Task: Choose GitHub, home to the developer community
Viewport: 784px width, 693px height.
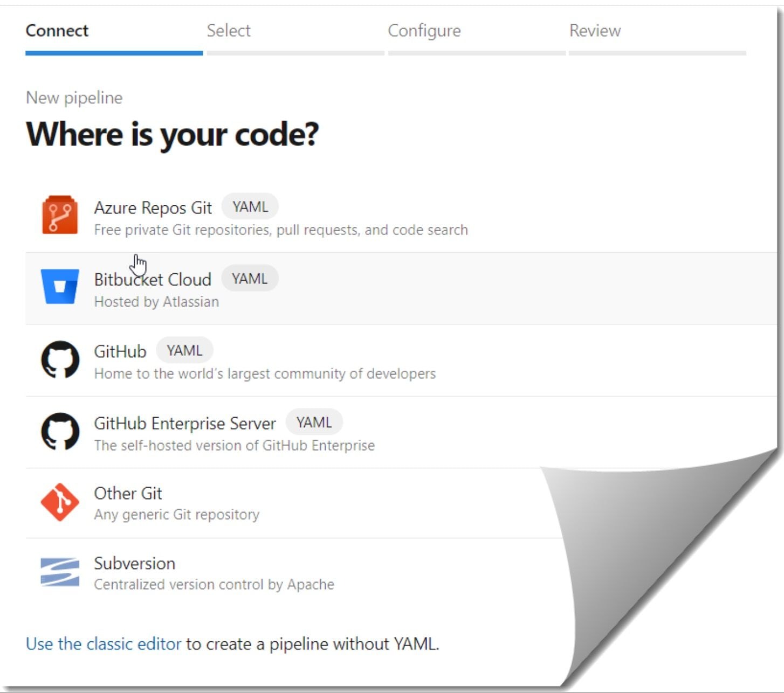Action: [x=120, y=351]
